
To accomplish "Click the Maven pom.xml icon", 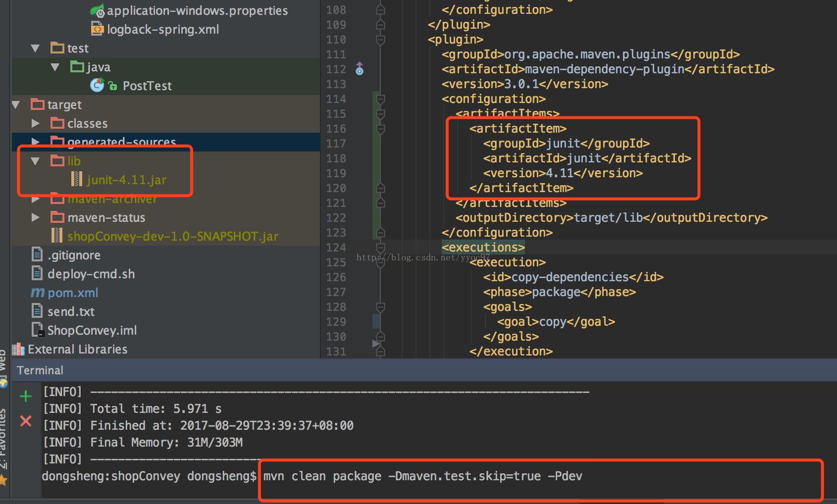I will [38, 293].
